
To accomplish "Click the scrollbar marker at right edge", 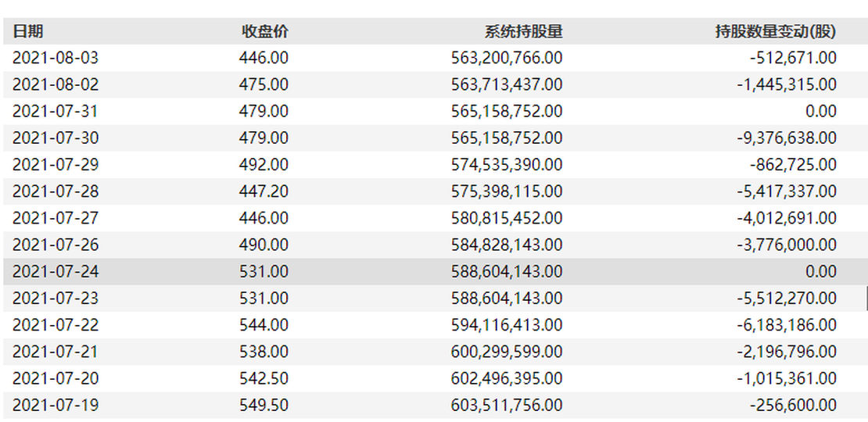I will pos(866,299).
